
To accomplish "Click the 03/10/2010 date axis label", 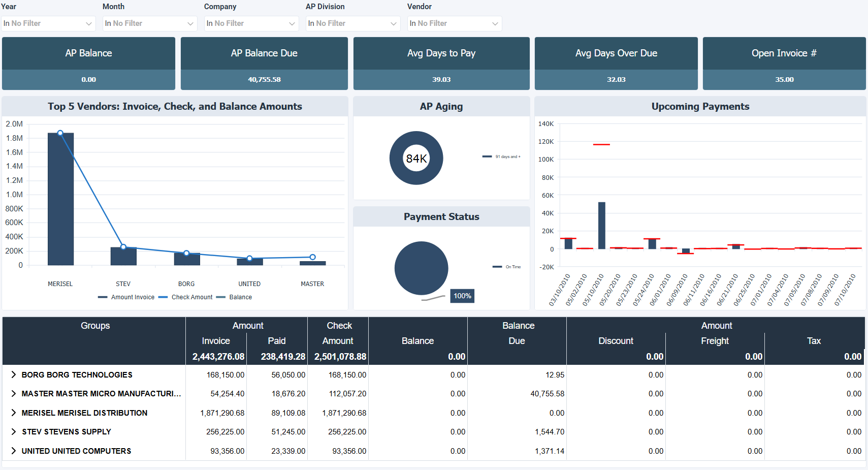I will (559, 290).
